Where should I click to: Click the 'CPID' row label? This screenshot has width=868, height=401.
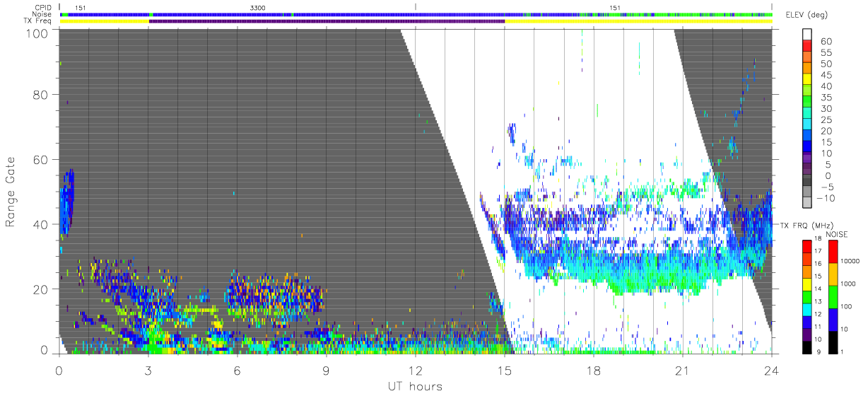tap(43, 7)
